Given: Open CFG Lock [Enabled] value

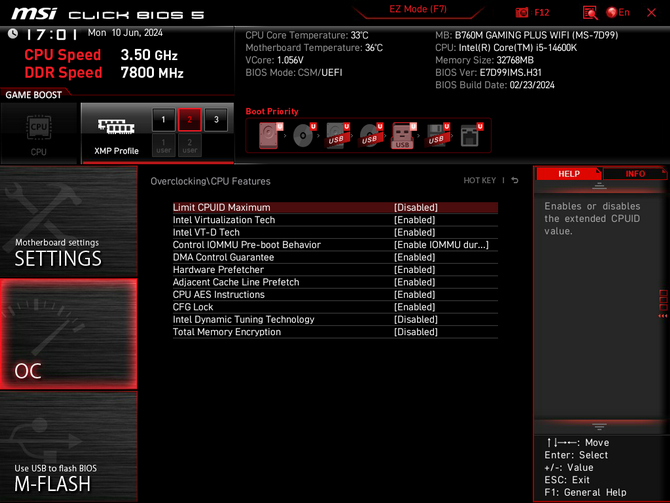Looking at the screenshot, I should tap(414, 307).
